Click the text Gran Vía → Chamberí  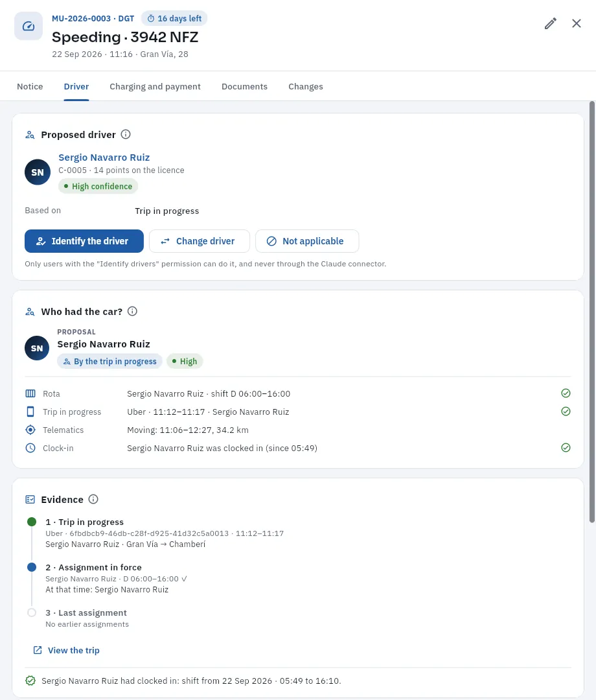point(166,544)
